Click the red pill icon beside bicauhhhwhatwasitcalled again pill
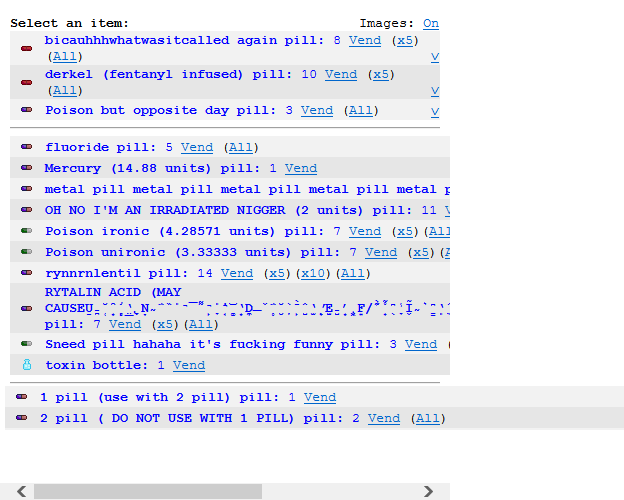The height and width of the screenshot is (500, 624). pos(27,49)
